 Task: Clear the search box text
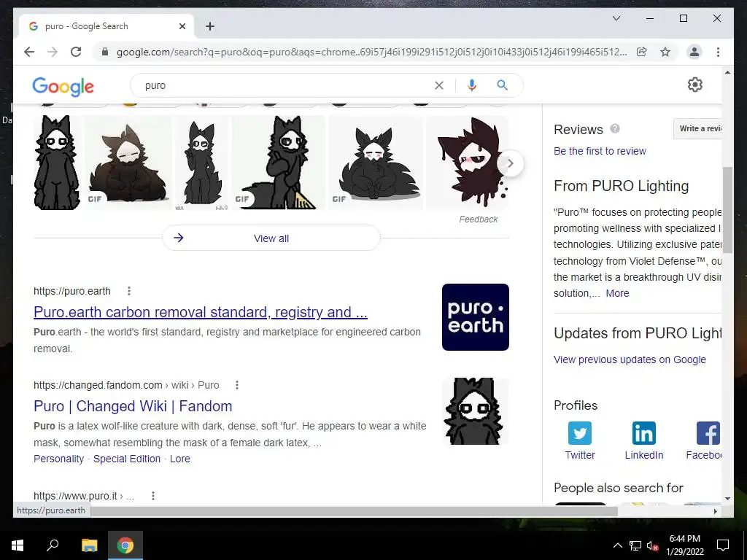click(438, 85)
